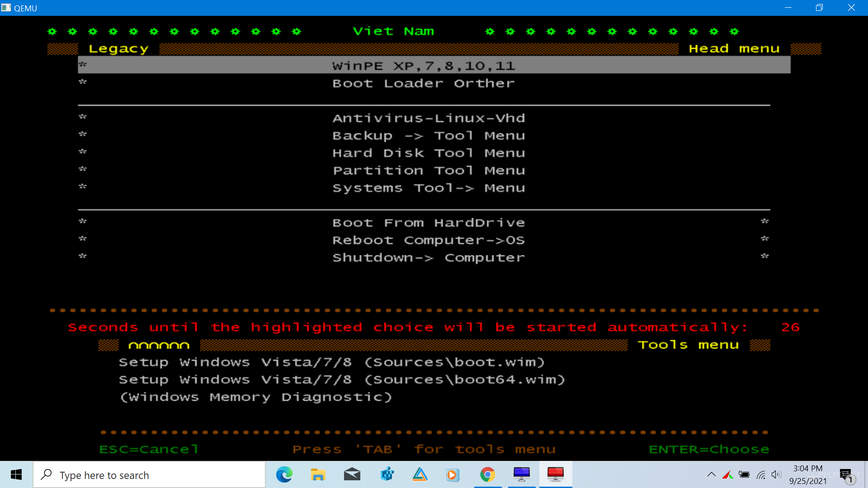The image size is (868, 488).
Task: Launch the triangle-logo app on the taskbar
Action: [x=420, y=474]
